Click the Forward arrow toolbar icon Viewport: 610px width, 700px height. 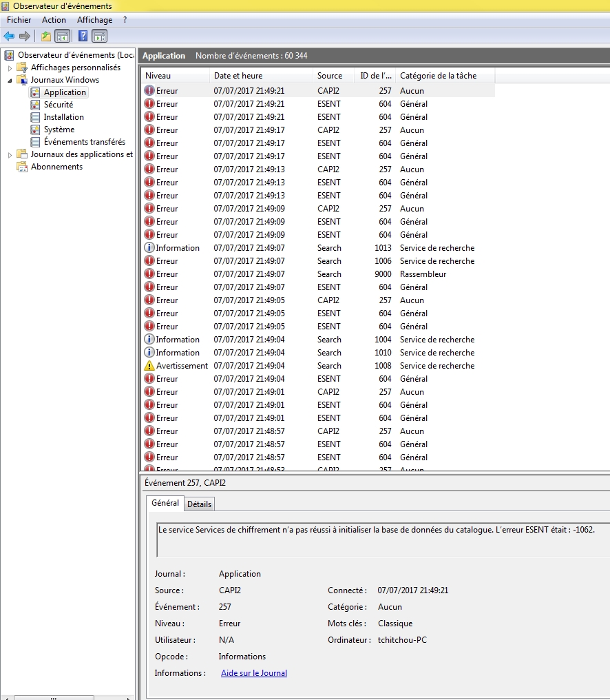25,36
